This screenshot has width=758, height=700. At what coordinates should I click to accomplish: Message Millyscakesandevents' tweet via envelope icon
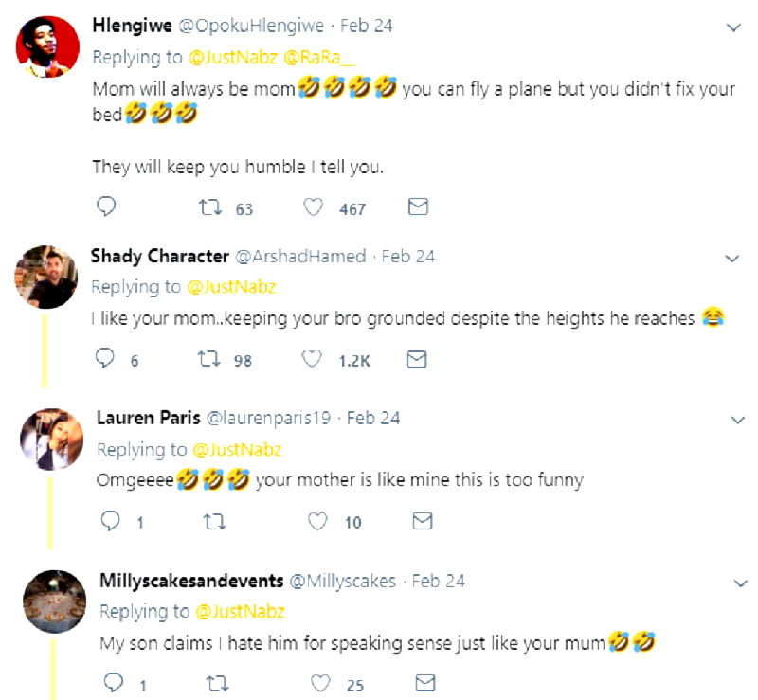(x=424, y=682)
